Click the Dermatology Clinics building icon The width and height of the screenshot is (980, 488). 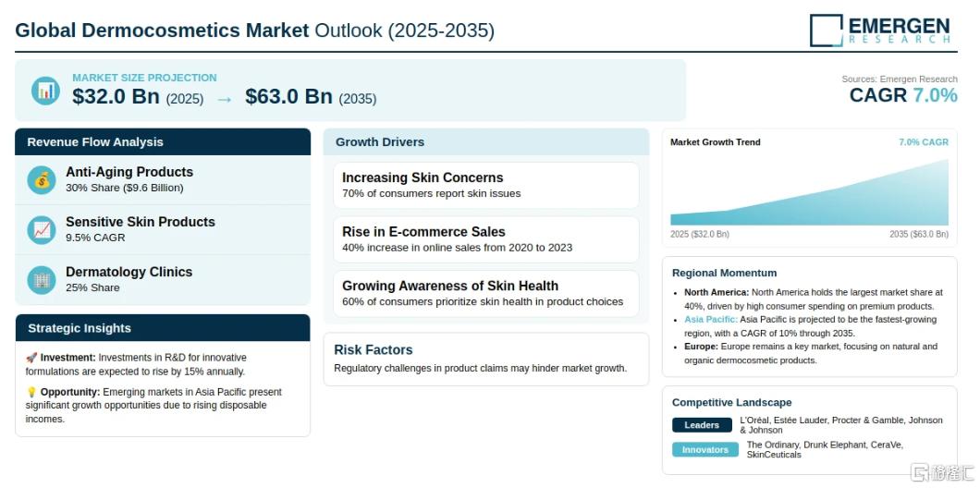pyautogui.click(x=42, y=280)
